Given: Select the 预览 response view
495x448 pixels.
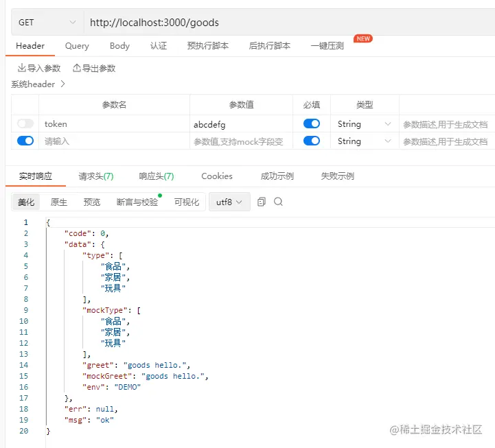Looking at the screenshot, I should click(x=92, y=202).
